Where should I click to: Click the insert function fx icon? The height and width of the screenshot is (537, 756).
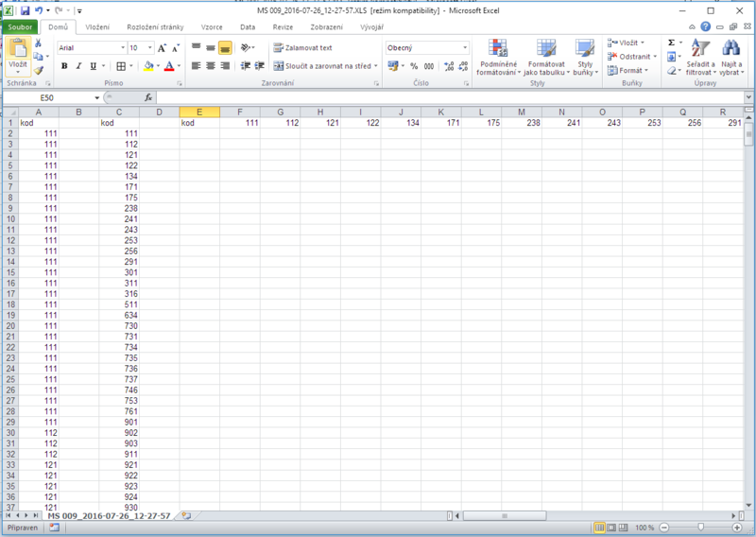point(148,97)
